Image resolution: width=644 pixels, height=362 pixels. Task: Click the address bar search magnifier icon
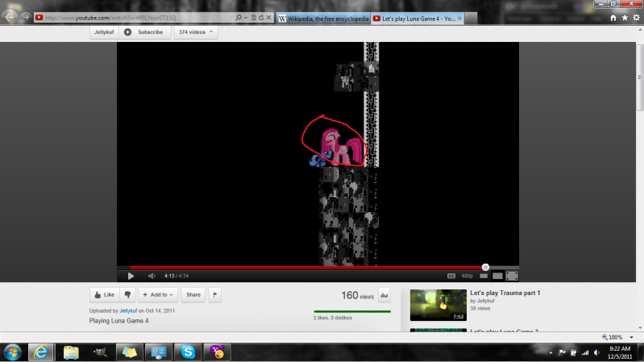click(239, 18)
